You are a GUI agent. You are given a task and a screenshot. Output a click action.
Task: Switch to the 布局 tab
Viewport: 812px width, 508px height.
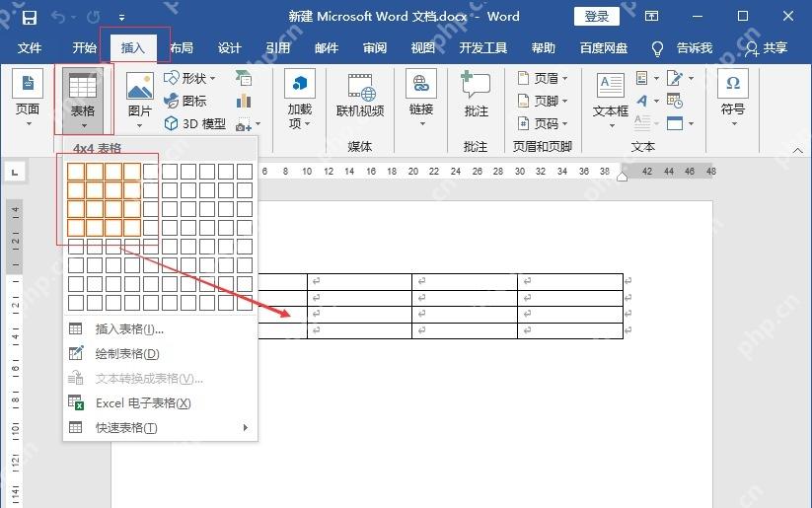[182, 48]
